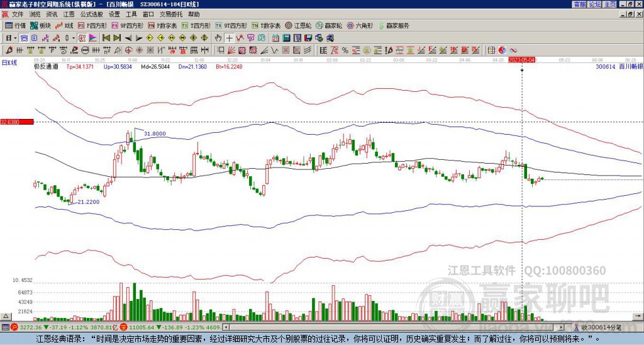
Task: Click the Shanghai index 3272.36 status text
Action: (x=30, y=327)
